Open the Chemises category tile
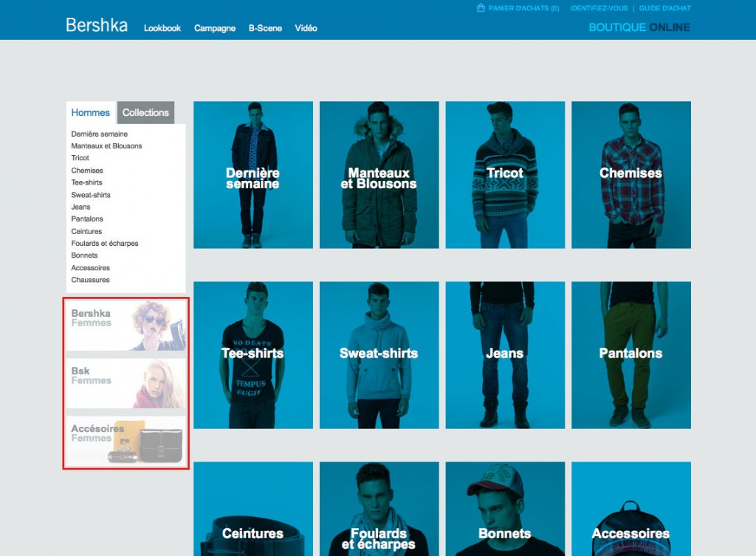Screen dimensions: 756x556 click(631, 175)
